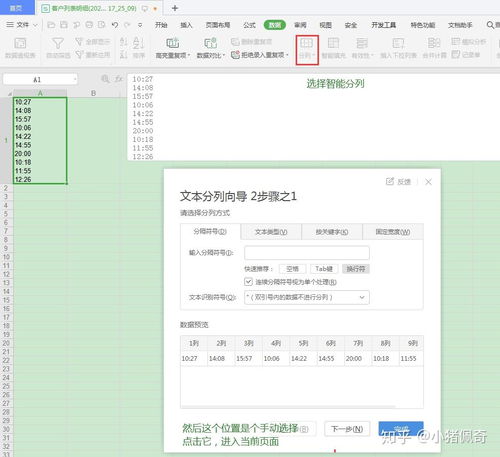Click the fx insert function icon
Screen dimensions: 500x457
[x=119, y=79]
